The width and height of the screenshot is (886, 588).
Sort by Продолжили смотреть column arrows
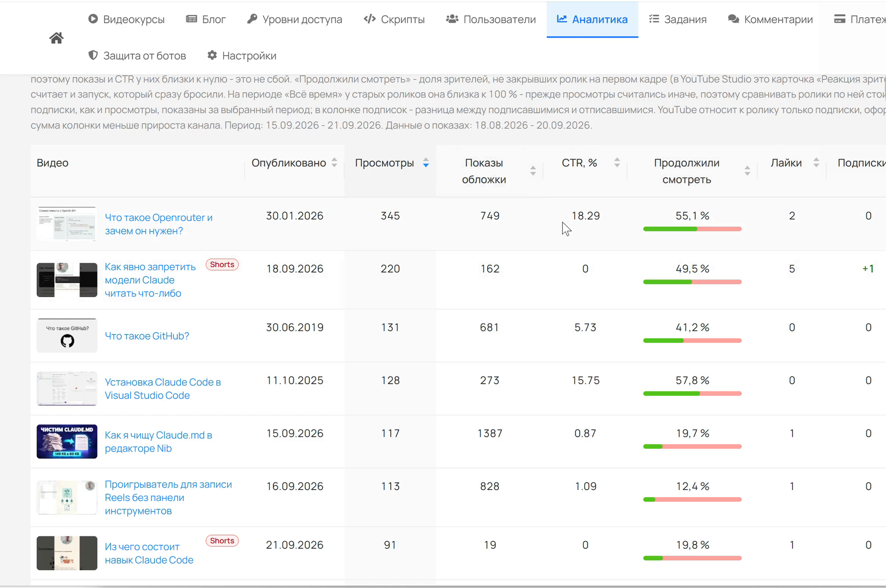(x=747, y=171)
